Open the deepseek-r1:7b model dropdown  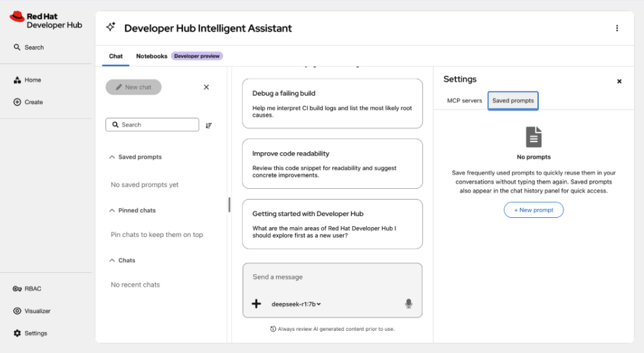point(296,304)
